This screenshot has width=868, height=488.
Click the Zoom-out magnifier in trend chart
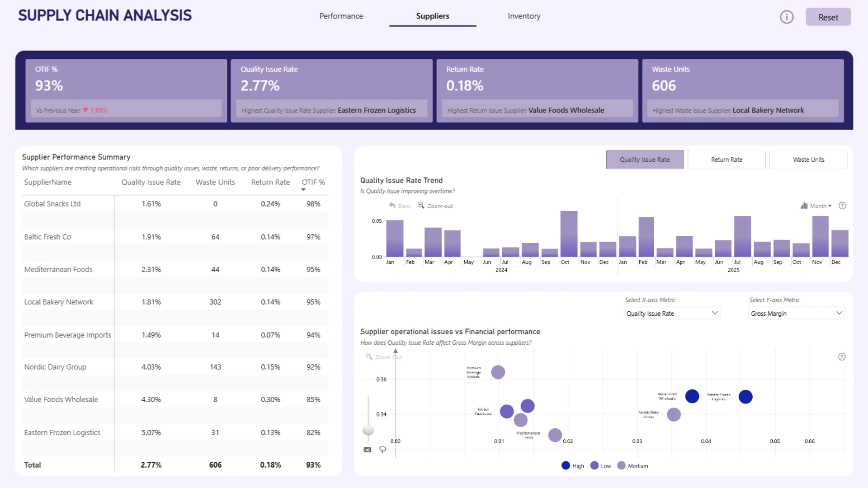pyautogui.click(x=421, y=206)
